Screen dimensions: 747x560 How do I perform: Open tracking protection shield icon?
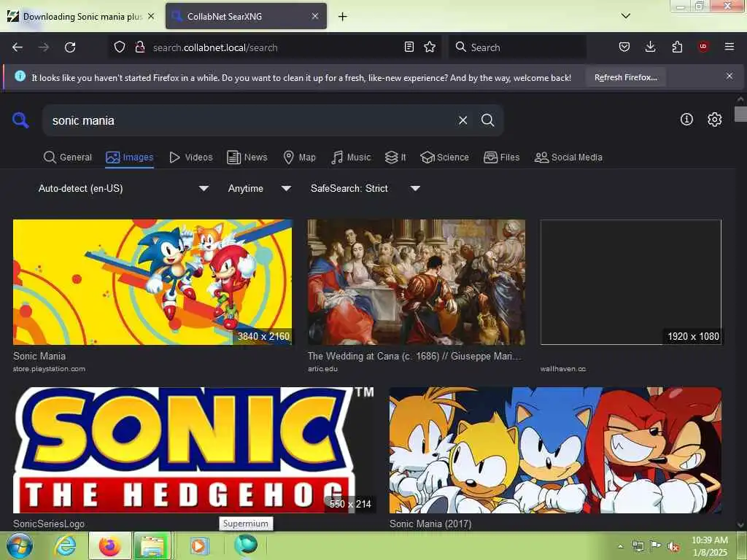tap(120, 47)
